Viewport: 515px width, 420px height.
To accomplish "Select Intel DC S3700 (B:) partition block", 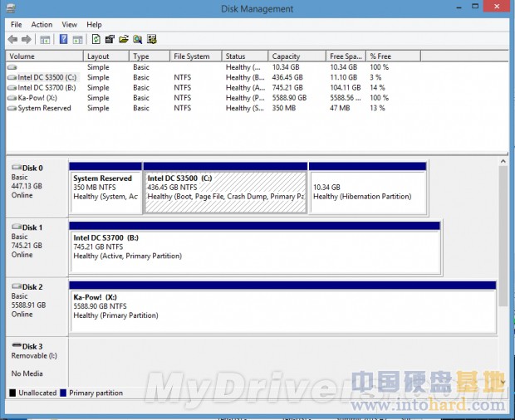I will (254, 247).
